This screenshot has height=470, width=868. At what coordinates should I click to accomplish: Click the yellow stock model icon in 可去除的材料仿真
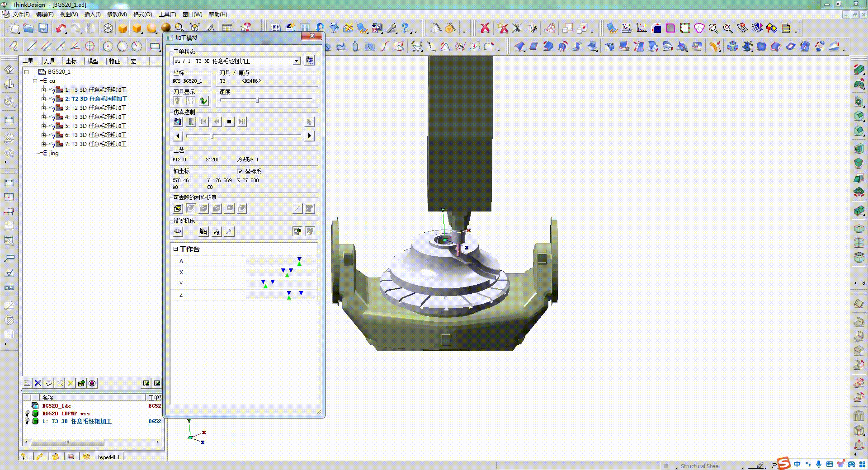tap(178, 208)
